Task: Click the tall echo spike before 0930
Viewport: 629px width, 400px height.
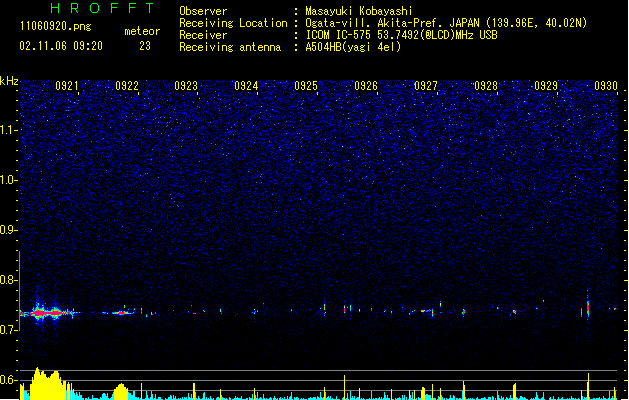Action: pyautogui.click(x=588, y=306)
